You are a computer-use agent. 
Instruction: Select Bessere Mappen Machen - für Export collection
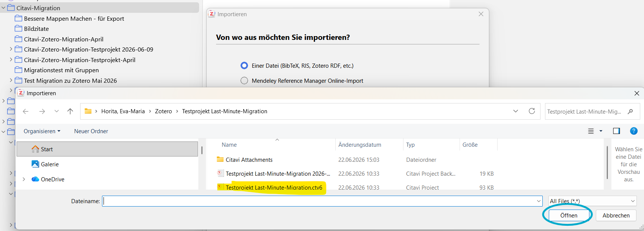click(x=74, y=18)
